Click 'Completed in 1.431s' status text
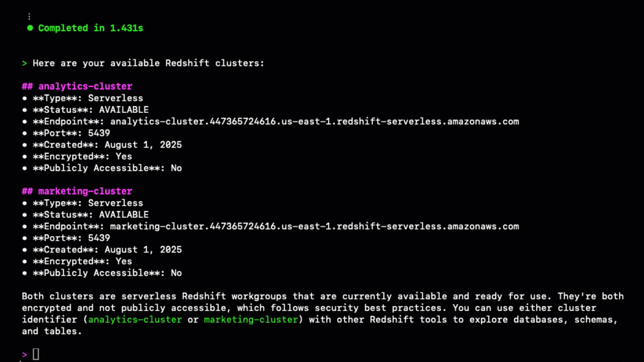Image resolution: width=644 pixels, height=362 pixels. [x=91, y=28]
